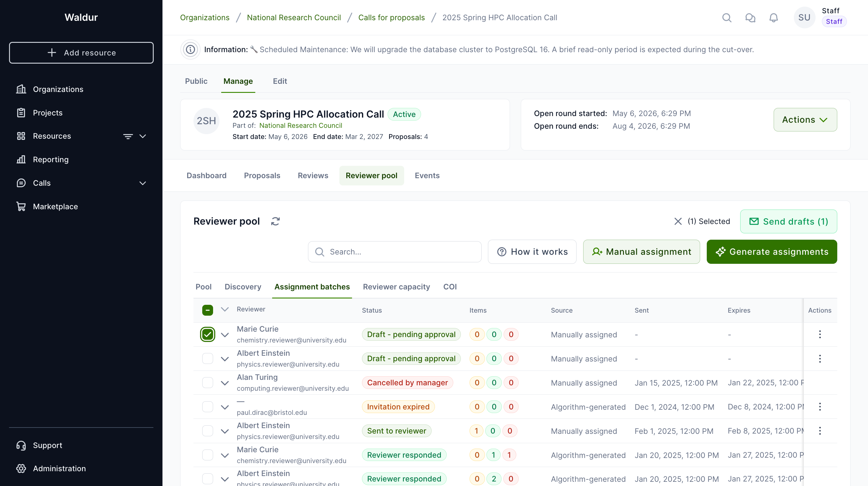Open the Actions dropdown for the call

pyautogui.click(x=805, y=120)
